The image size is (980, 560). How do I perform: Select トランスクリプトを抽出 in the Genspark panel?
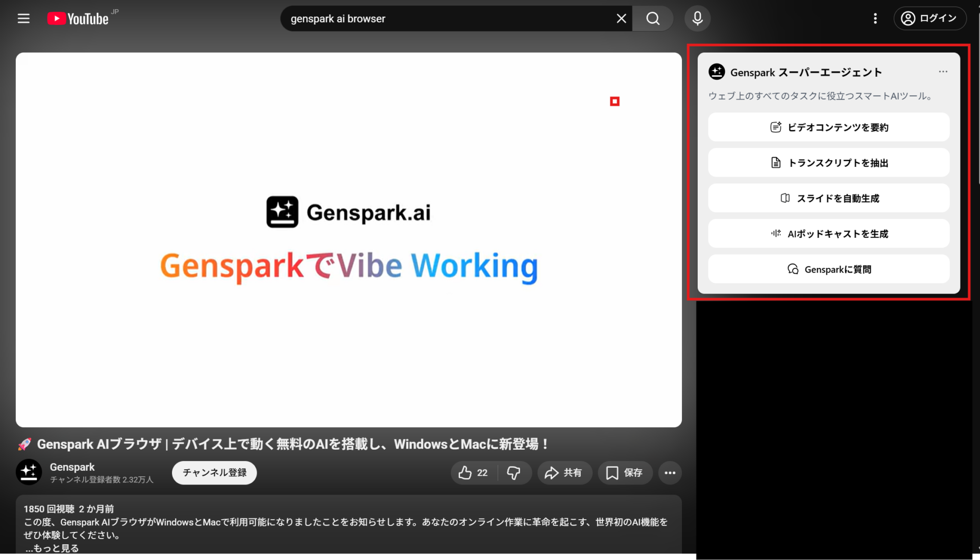(x=828, y=162)
